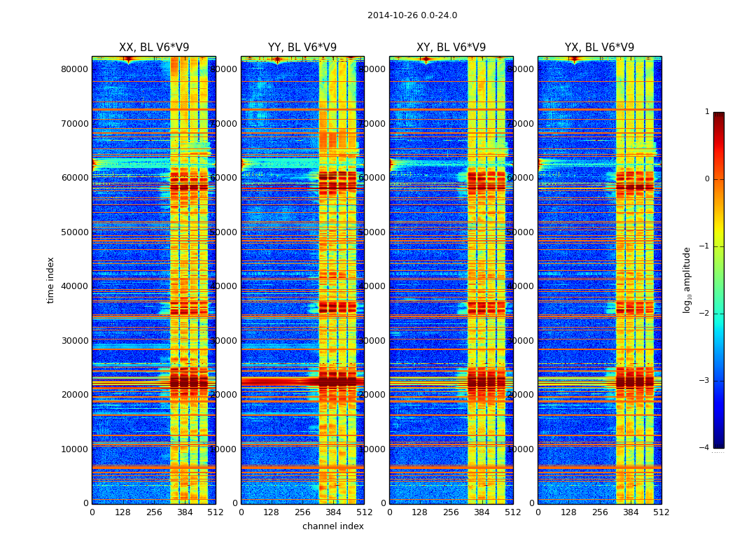Click the 'channel index' x-axis label

332,526
